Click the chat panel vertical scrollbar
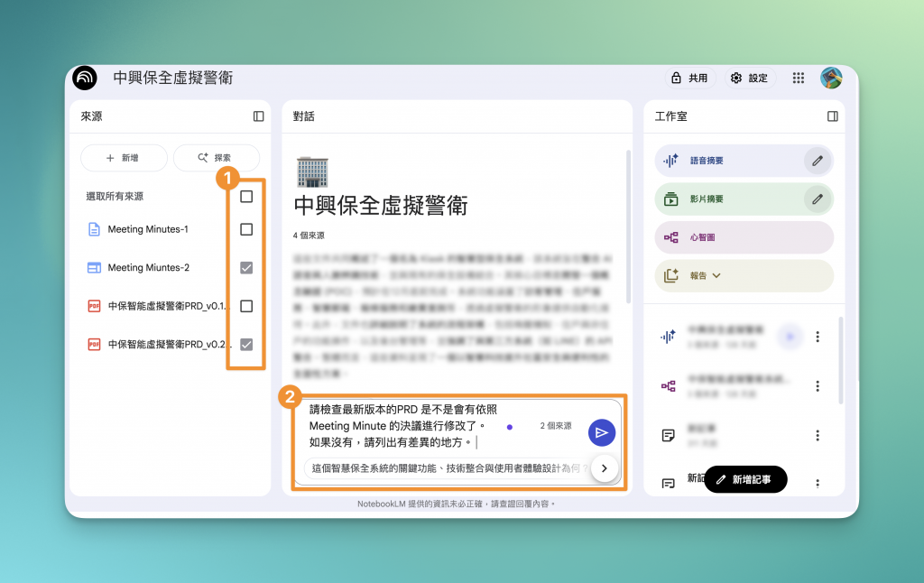The height and width of the screenshot is (583, 924). point(628,227)
